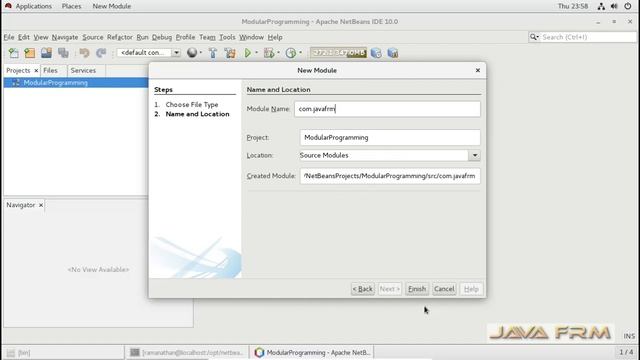Open the Location Source Modules dropdown

click(x=390, y=156)
